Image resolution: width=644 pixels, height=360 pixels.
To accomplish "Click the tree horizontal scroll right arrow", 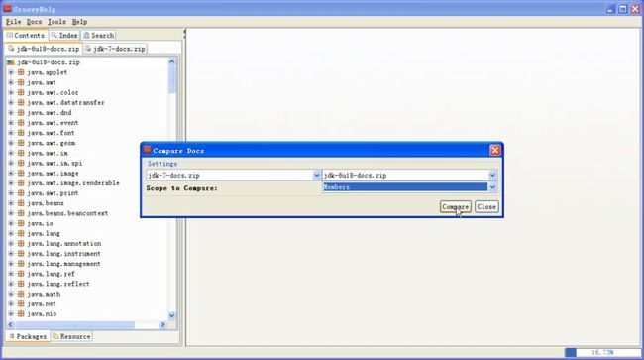I will tap(162, 324).
